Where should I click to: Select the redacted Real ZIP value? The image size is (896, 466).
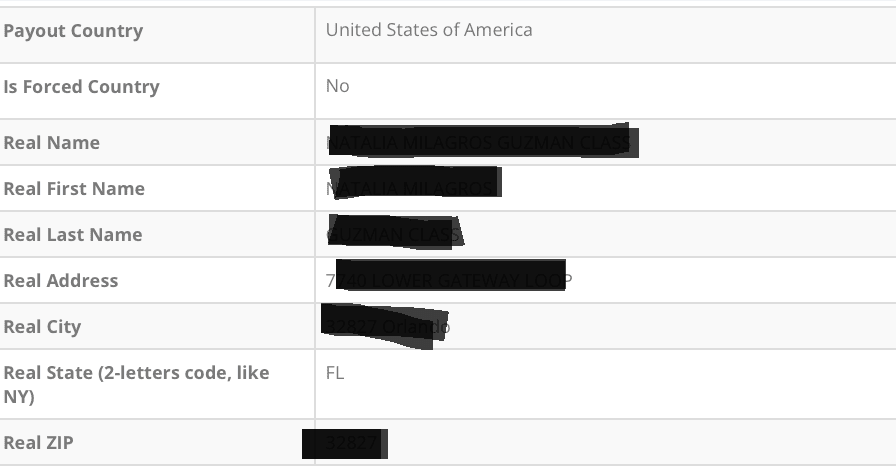344,443
